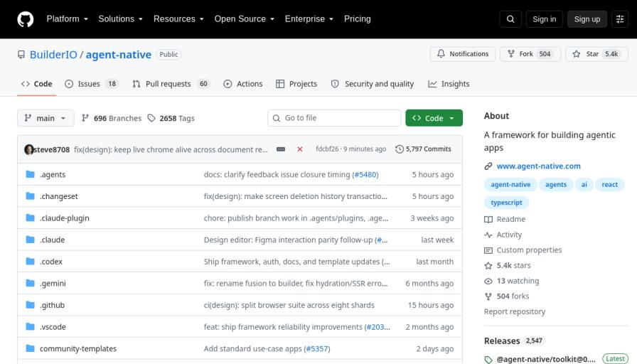Open the .gemini folder
This screenshot has height=364, width=637.
(53, 284)
